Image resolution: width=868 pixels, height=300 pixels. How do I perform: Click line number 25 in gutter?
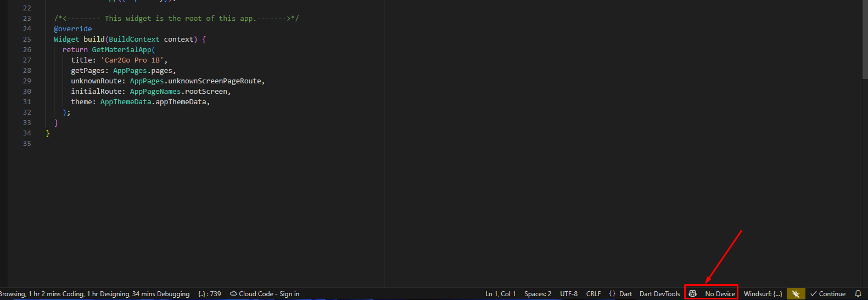[x=27, y=39]
